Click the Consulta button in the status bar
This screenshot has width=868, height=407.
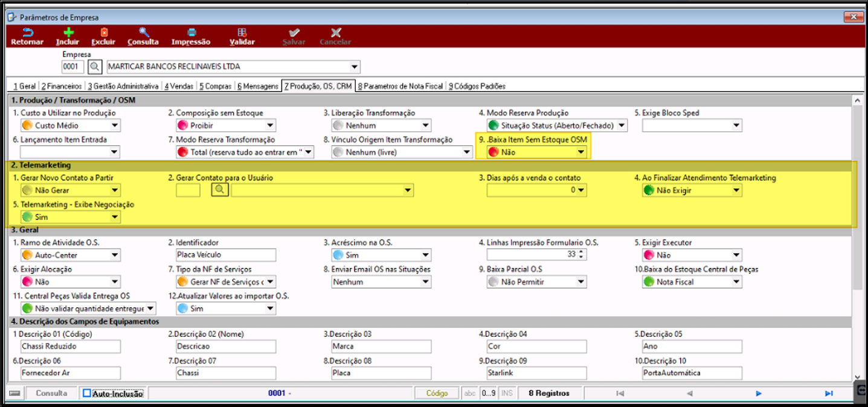click(x=51, y=393)
